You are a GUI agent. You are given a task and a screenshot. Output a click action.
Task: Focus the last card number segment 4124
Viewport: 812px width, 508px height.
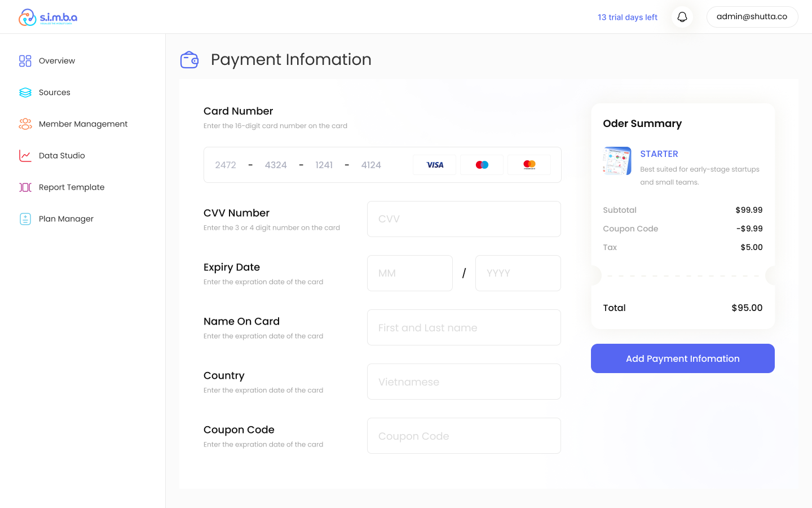point(371,165)
